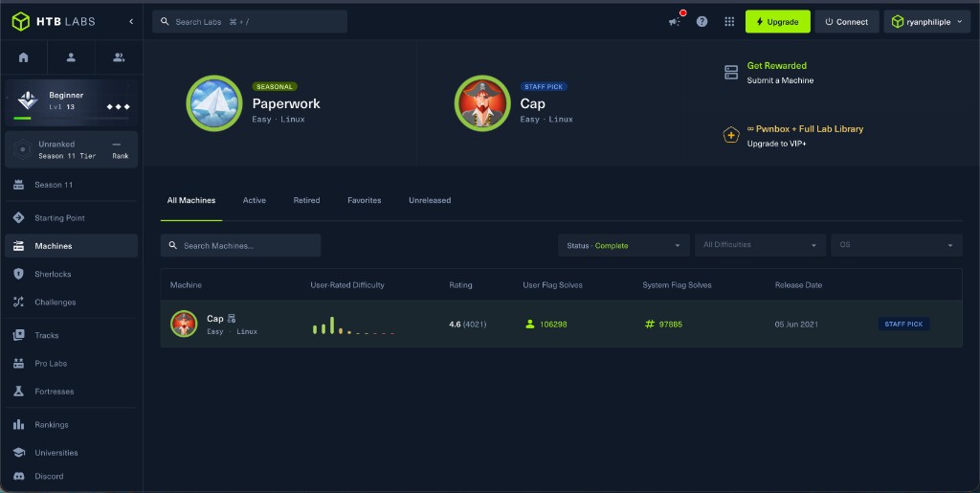Click the Connect button
This screenshot has width=980, height=493.
pos(847,22)
